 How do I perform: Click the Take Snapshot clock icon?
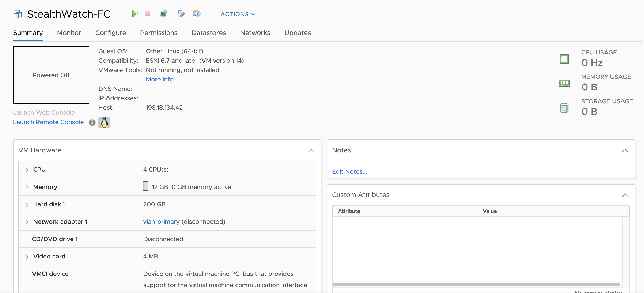(197, 14)
